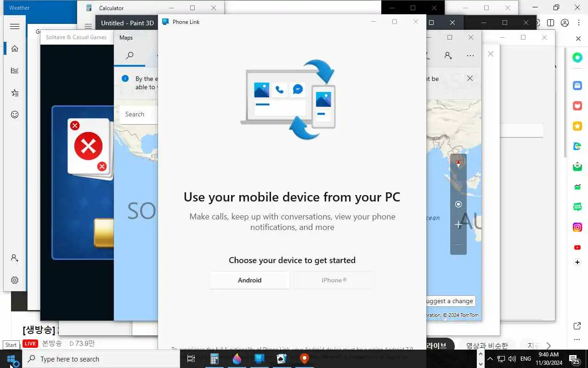The width and height of the screenshot is (588, 368).
Task: Open network status tray icon
Action: pyautogui.click(x=501, y=359)
